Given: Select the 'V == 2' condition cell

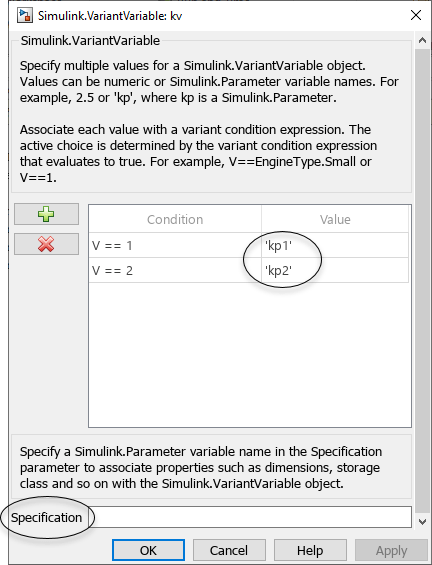Looking at the screenshot, I should pyautogui.click(x=175, y=270).
